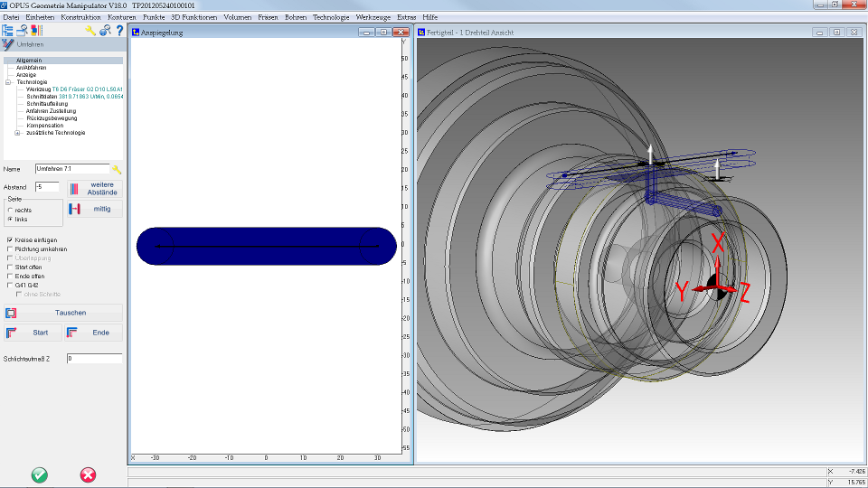Open the Fräsen menu
Screen dimensions: 868x488
[268, 17]
